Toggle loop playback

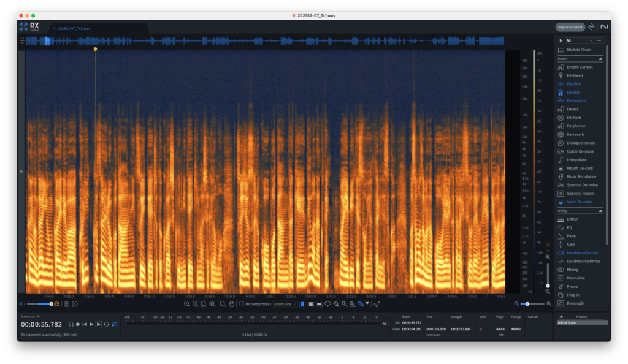(106, 324)
